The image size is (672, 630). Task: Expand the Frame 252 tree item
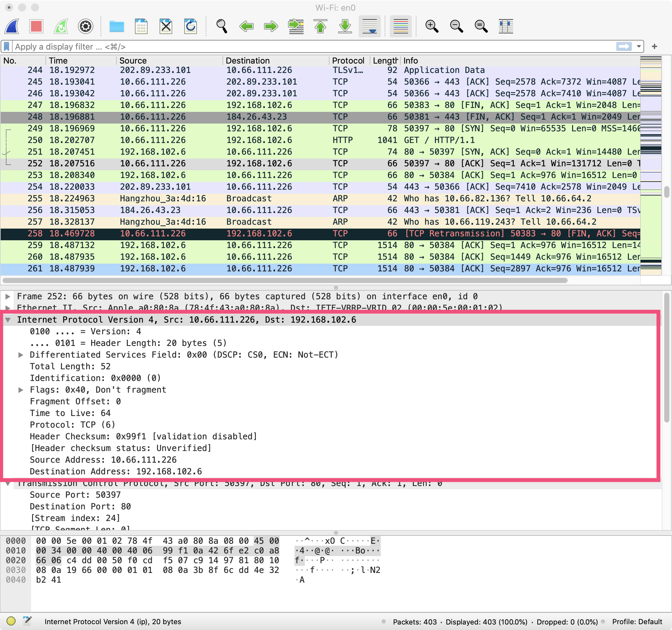pyautogui.click(x=7, y=296)
